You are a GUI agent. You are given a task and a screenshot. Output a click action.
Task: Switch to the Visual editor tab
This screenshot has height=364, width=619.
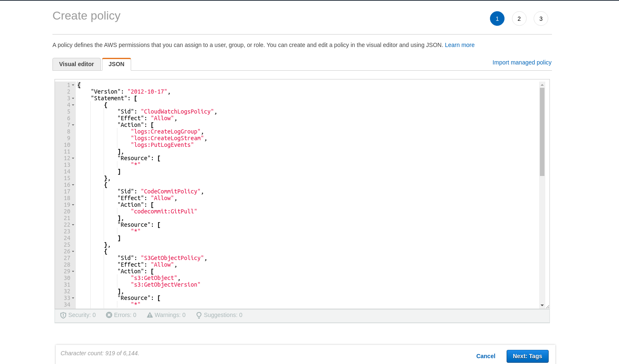coord(77,64)
